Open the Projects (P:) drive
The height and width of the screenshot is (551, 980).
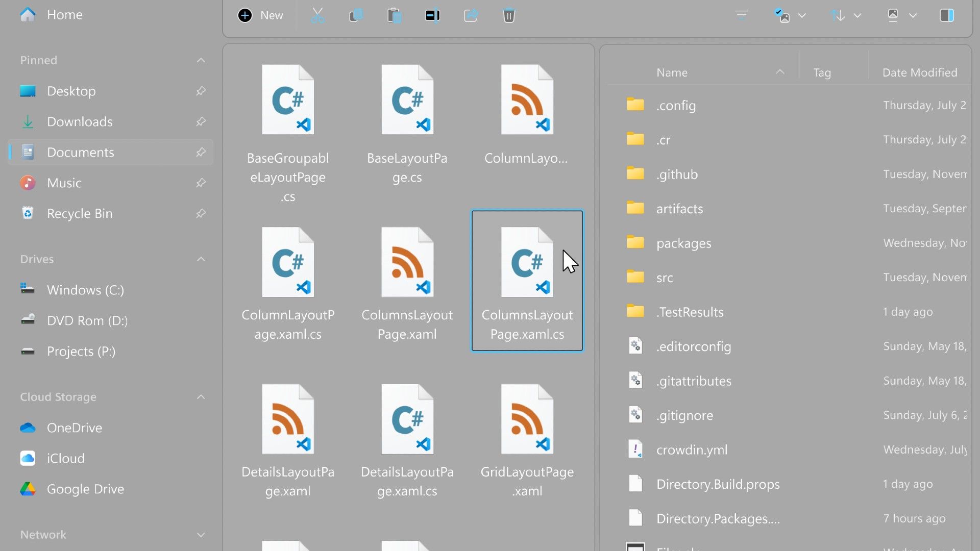coord(111,351)
